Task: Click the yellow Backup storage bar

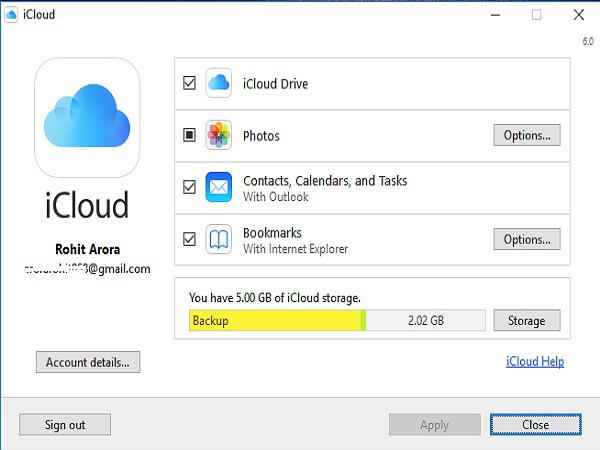Action: 274,320
